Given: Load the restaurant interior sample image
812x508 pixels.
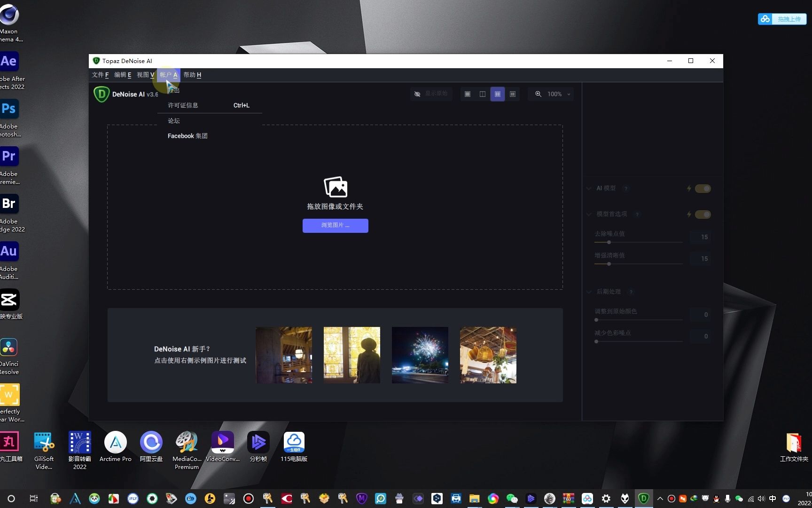Looking at the screenshot, I should 284,355.
